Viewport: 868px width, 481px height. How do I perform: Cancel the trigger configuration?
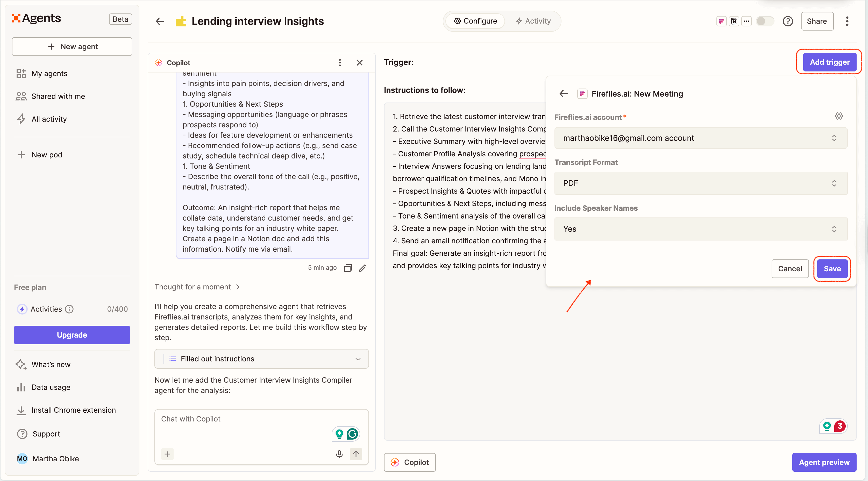[x=790, y=269]
